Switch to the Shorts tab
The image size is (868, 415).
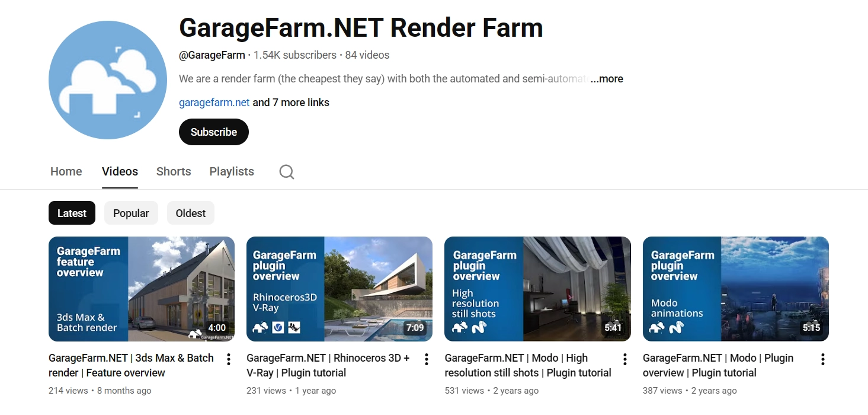[174, 172]
